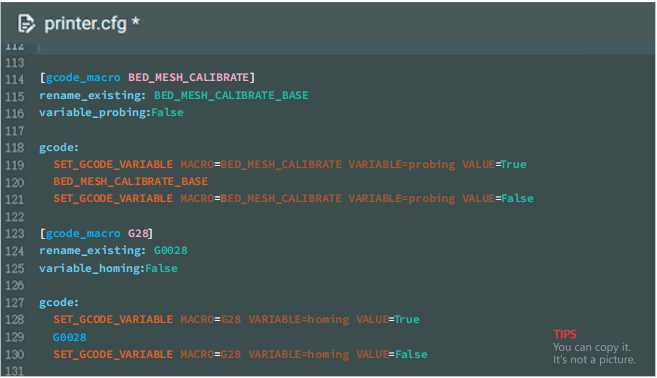657x378 pixels.
Task: Click the file icon beside printer.cfg
Action: click(x=26, y=23)
